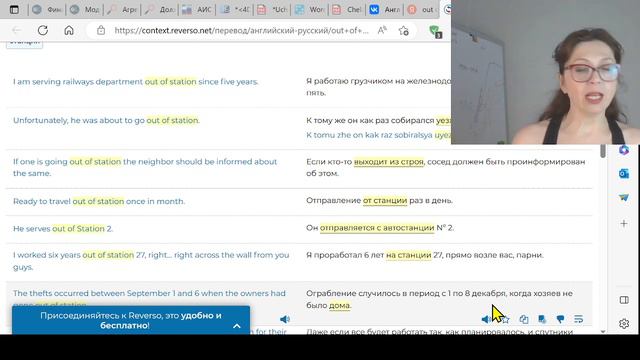Click highlighted translation 'дома'
Image resolution: width=640 pixels, height=360 pixels.
(340, 305)
